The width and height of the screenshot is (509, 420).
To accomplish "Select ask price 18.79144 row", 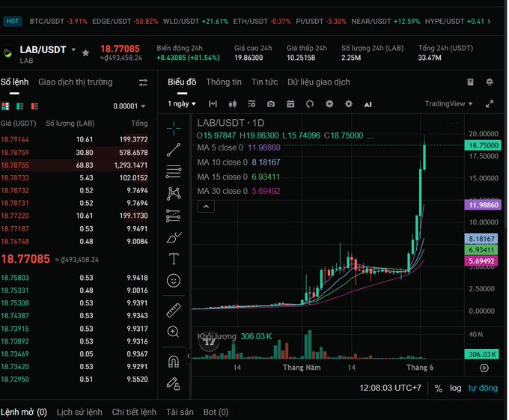I will [74, 139].
